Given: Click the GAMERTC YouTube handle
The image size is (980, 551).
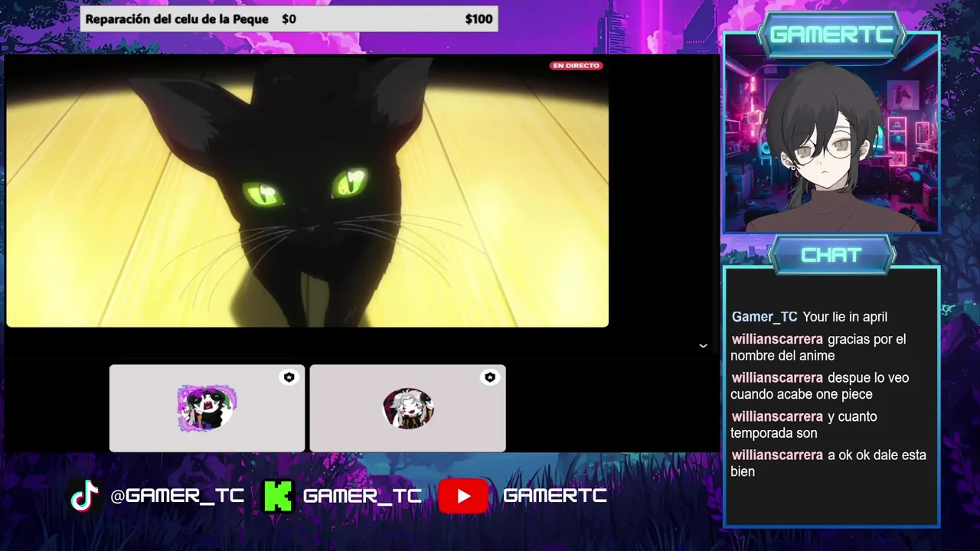Looking at the screenshot, I should point(555,496).
